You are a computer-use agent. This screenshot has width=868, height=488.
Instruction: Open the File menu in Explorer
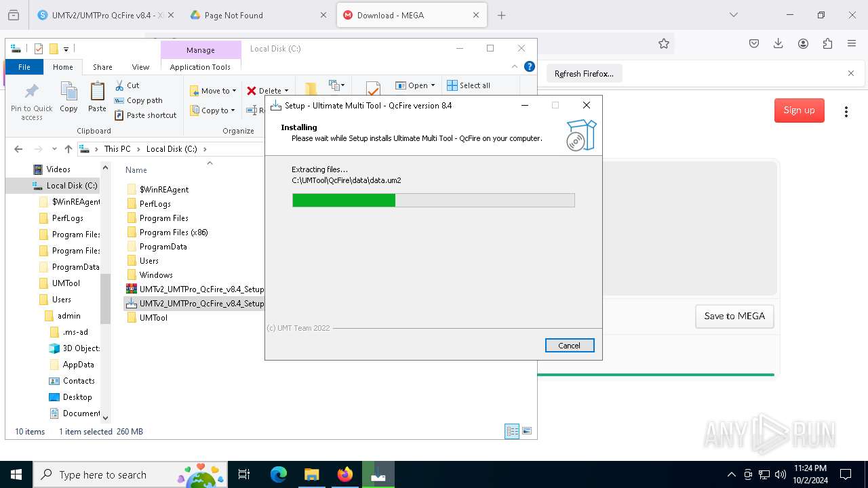pyautogui.click(x=24, y=67)
